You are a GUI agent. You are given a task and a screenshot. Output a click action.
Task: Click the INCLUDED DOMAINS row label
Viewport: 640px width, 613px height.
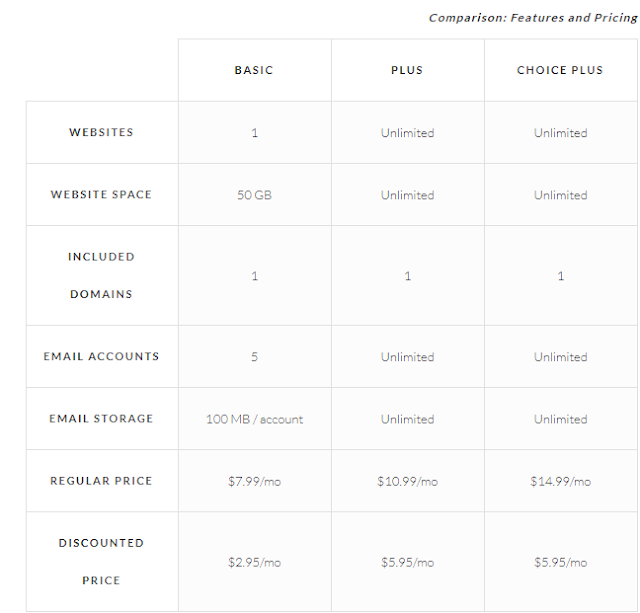pyautogui.click(x=101, y=275)
